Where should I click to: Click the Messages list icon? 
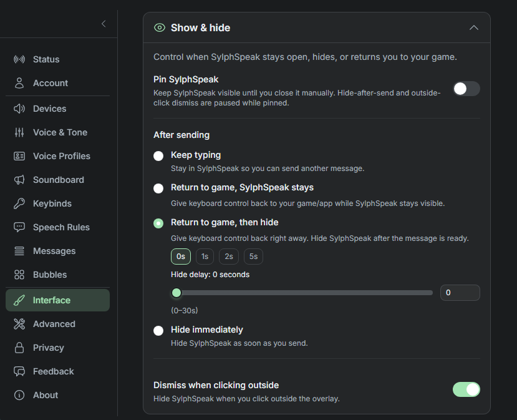point(19,251)
